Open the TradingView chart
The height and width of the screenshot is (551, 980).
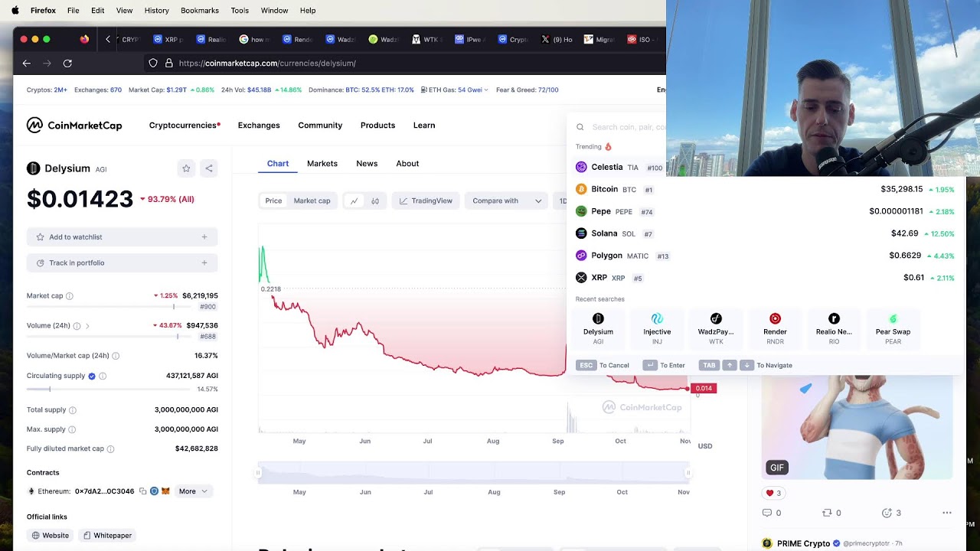click(x=426, y=201)
